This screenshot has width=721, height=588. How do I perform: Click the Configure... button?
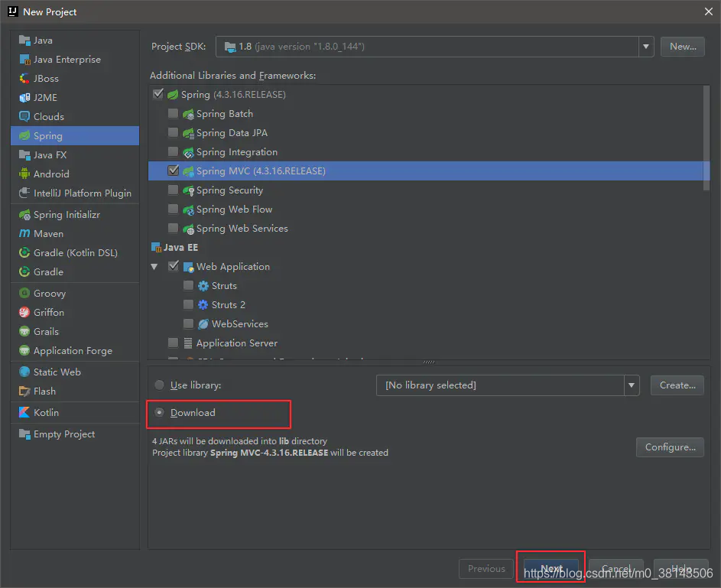click(x=670, y=447)
